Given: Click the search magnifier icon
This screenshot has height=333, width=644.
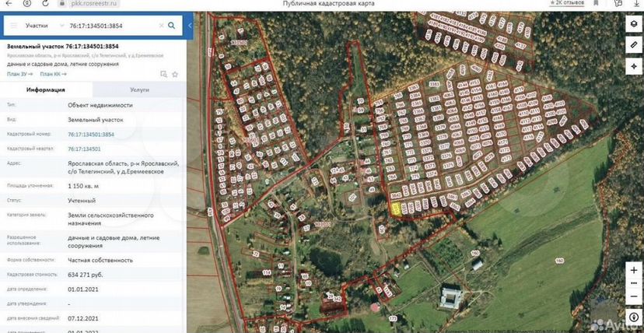Looking at the screenshot, I should 171,26.
